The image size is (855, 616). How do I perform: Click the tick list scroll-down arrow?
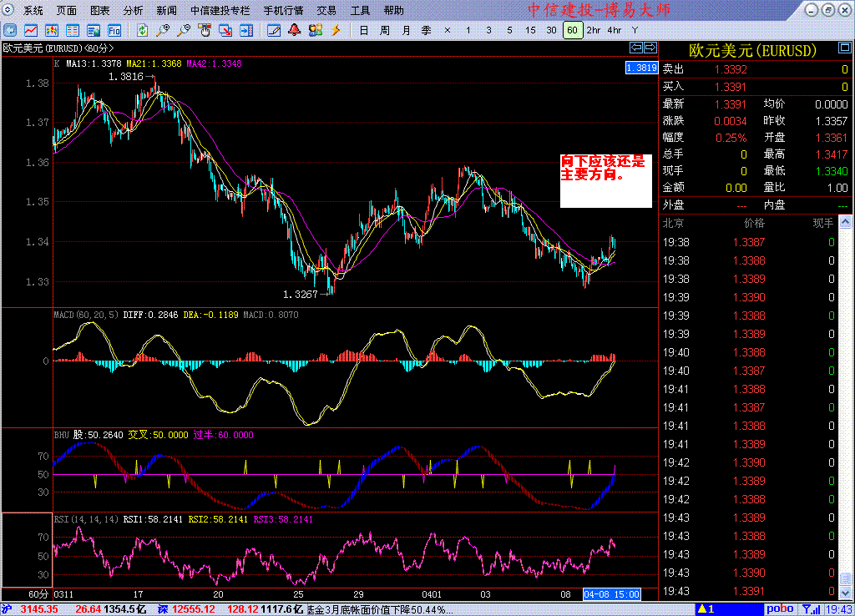coord(845,593)
